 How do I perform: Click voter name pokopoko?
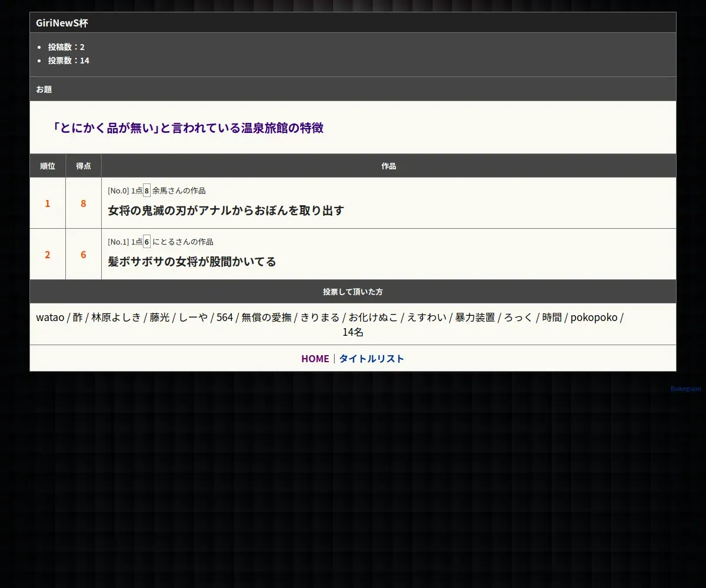tap(594, 318)
